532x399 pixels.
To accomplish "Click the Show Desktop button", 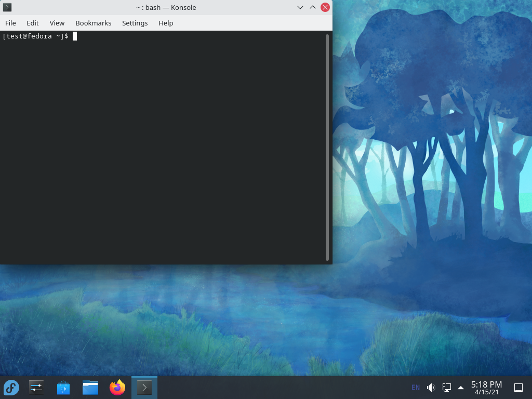I will pos(518,388).
